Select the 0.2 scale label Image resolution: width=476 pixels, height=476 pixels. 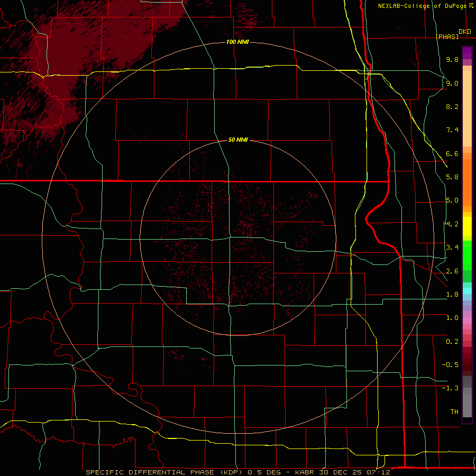coord(452,342)
